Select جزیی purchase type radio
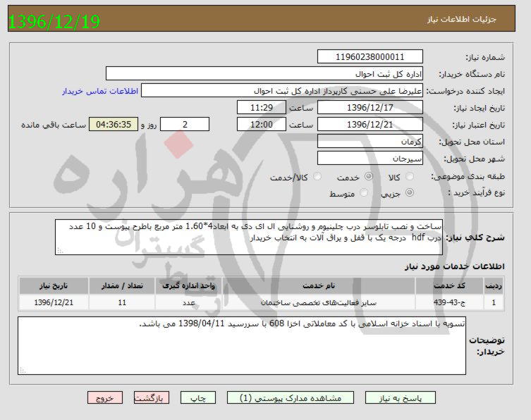 pyautogui.click(x=412, y=192)
